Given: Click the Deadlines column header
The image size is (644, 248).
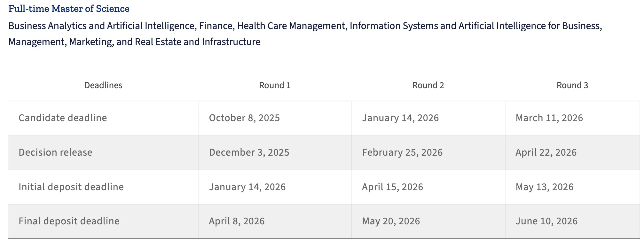Looking at the screenshot, I should tap(103, 85).
